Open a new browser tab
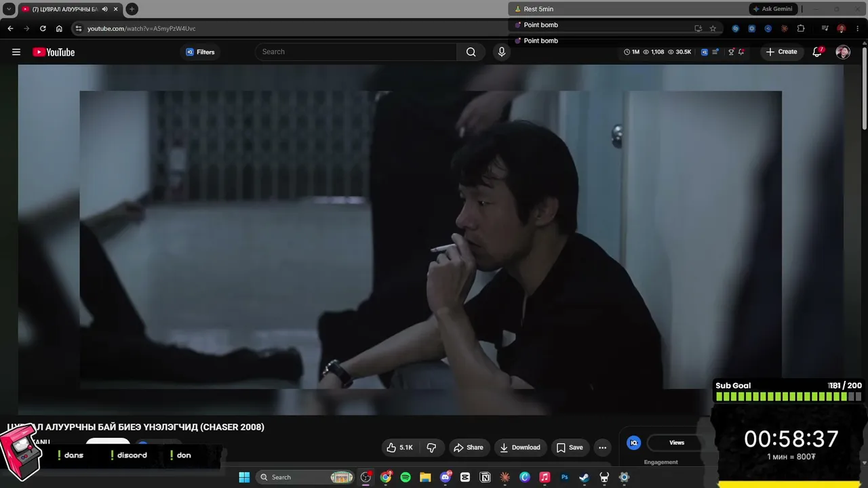868x488 pixels. click(x=132, y=9)
